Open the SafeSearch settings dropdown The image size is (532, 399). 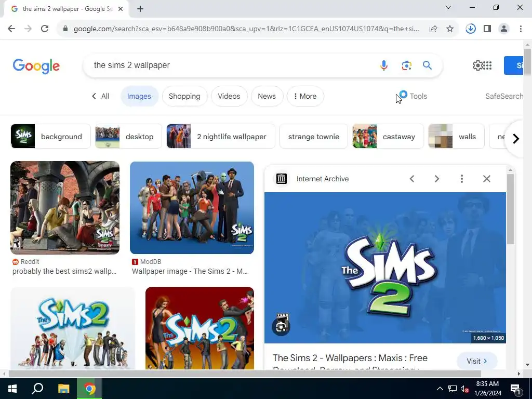coord(504,96)
